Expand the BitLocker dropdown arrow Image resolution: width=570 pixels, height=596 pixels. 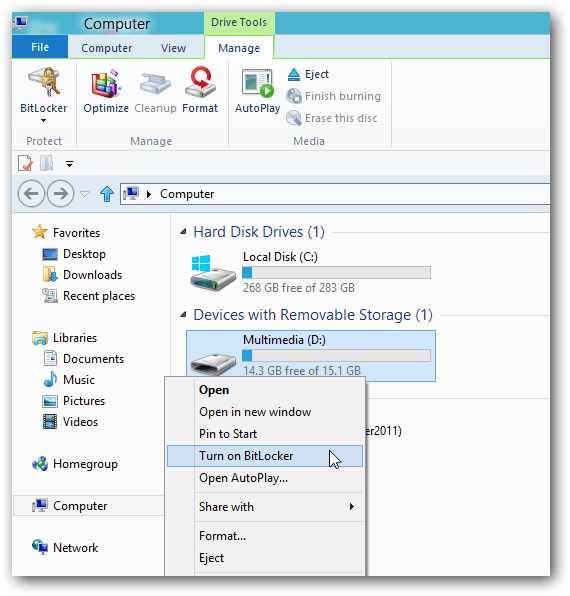click(43, 120)
